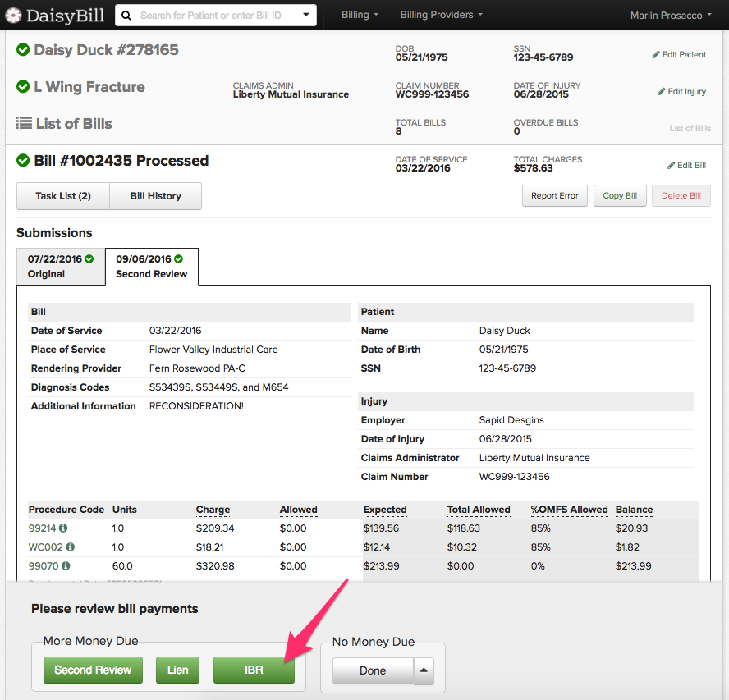Screen dimensions: 729x700
Task: Click the pencil icon for Edit Bill
Action: 671,166
